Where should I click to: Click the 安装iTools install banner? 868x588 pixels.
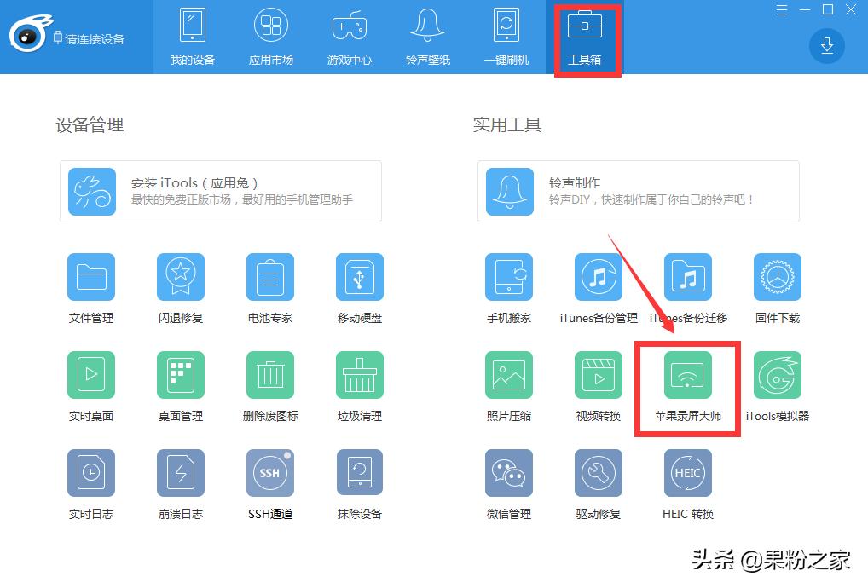220,192
